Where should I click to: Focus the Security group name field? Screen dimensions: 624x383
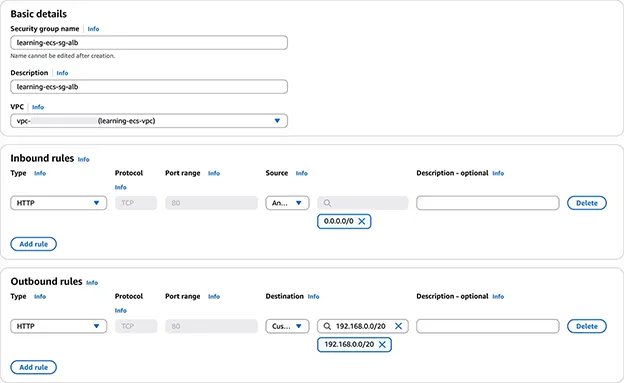click(x=149, y=43)
